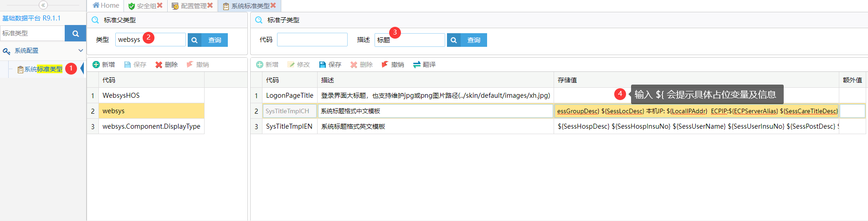Focus the 类型 input containing websys
The image size is (868, 221).
150,40
